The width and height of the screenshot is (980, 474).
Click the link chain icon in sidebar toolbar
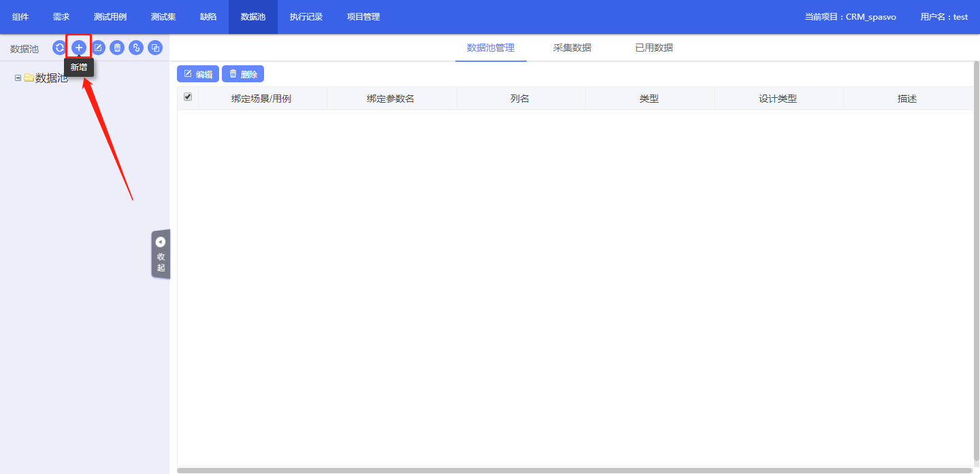(136, 48)
